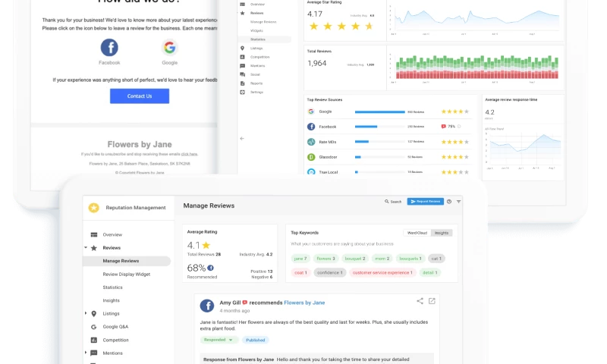607x364 pixels.
Task: Click the info icon next to 68%
Action: coord(210,268)
